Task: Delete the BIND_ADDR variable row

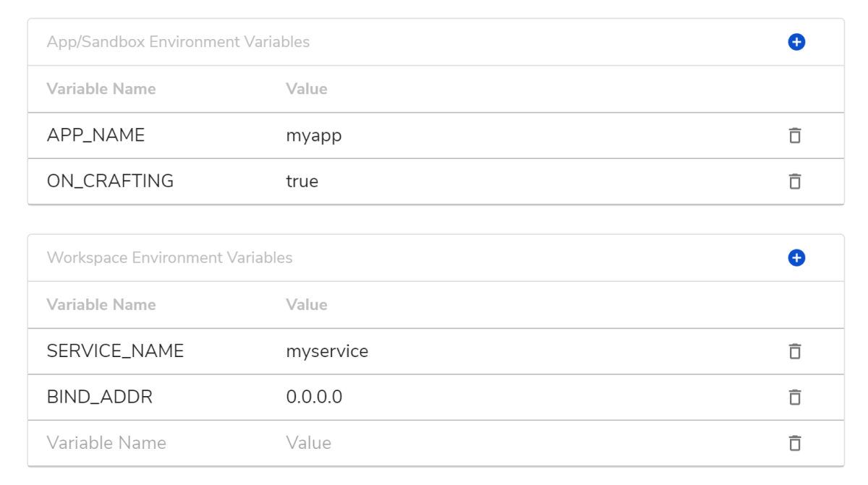Action: (x=795, y=397)
